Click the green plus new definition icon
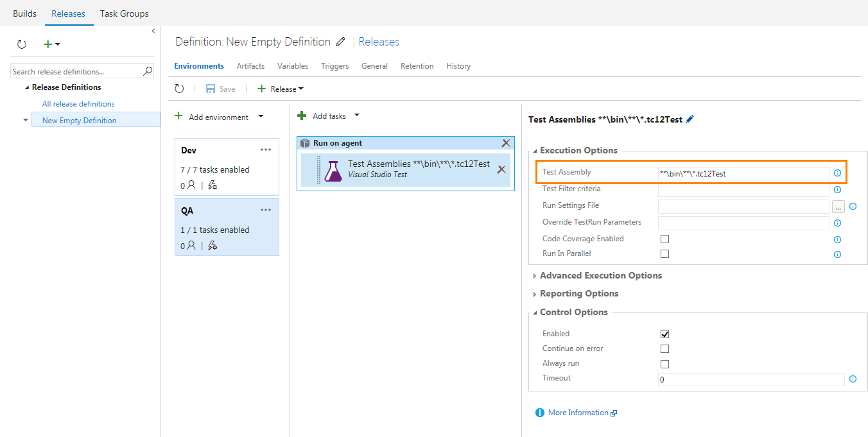This screenshot has width=868, height=437. click(48, 44)
